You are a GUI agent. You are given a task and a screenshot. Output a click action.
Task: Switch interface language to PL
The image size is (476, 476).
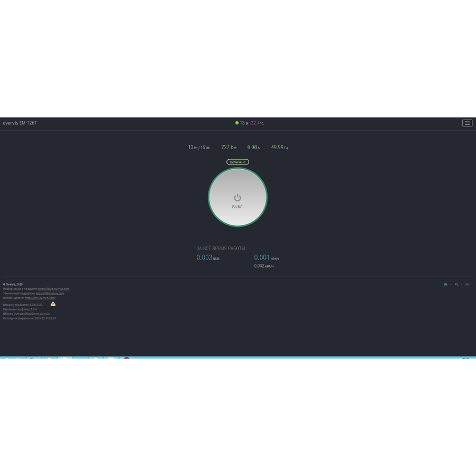pos(456,285)
